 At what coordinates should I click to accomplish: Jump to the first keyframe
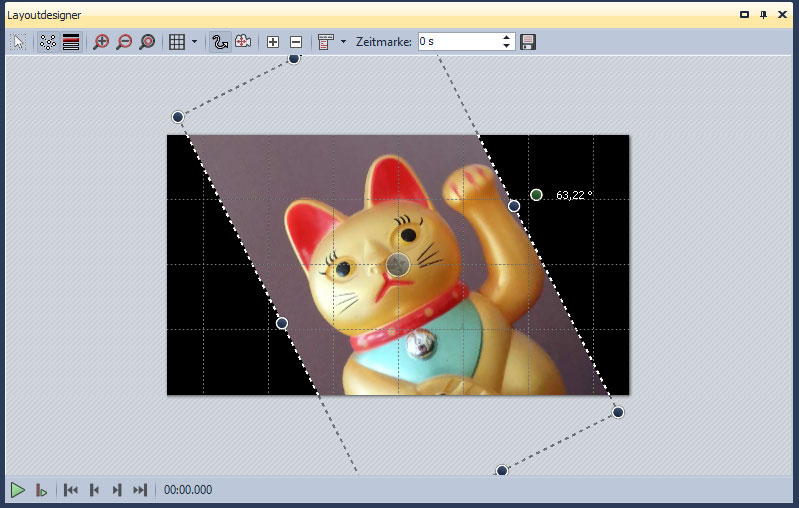(x=71, y=490)
